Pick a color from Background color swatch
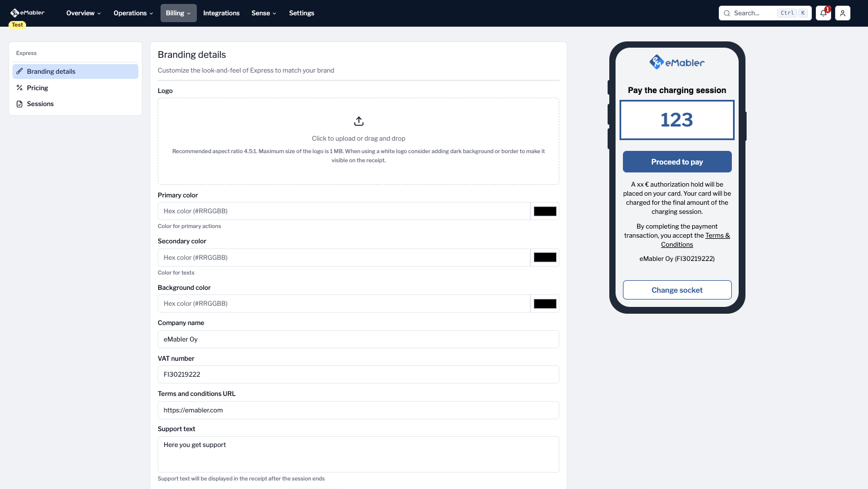The height and width of the screenshot is (489, 868). click(x=545, y=303)
